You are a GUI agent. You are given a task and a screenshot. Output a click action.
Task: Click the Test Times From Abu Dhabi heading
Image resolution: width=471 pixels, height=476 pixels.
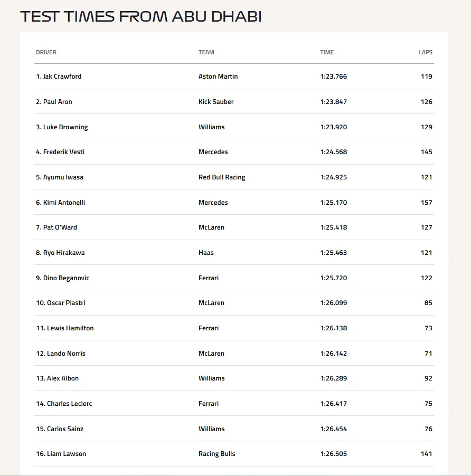[x=140, y=16]
